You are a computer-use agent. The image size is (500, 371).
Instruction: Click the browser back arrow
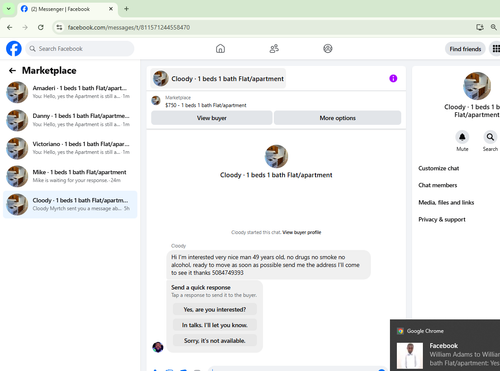point(10,27)
